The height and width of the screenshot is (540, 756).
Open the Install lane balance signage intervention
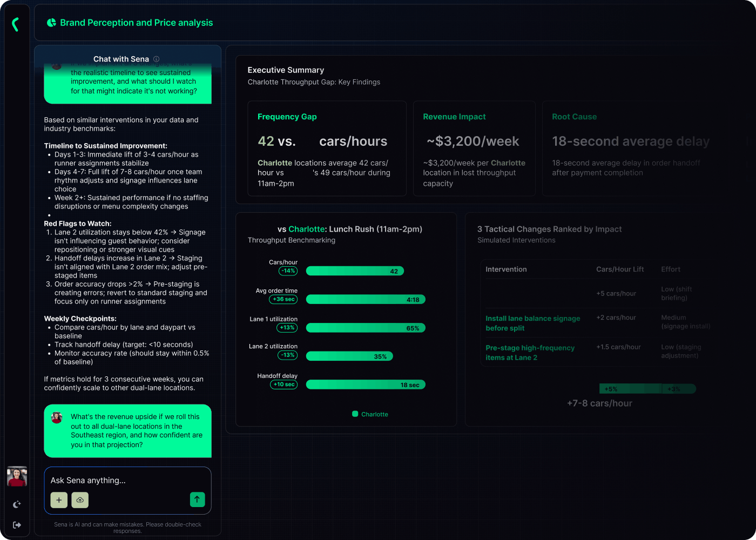tap(532, 322)
